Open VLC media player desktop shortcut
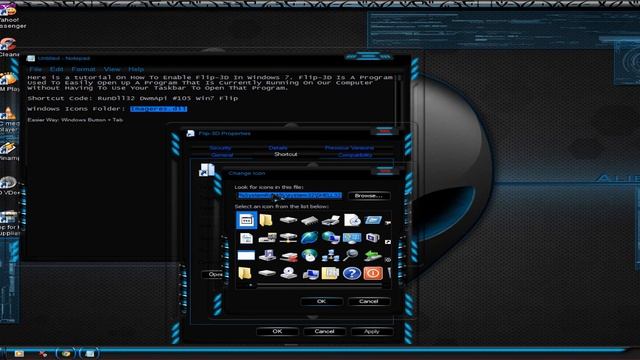 8,119
